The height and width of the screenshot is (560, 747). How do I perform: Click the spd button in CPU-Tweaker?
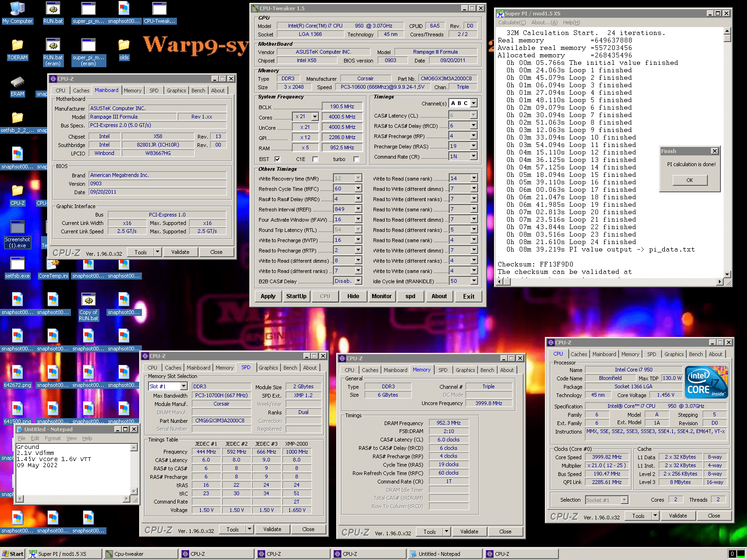click(410, 296)
